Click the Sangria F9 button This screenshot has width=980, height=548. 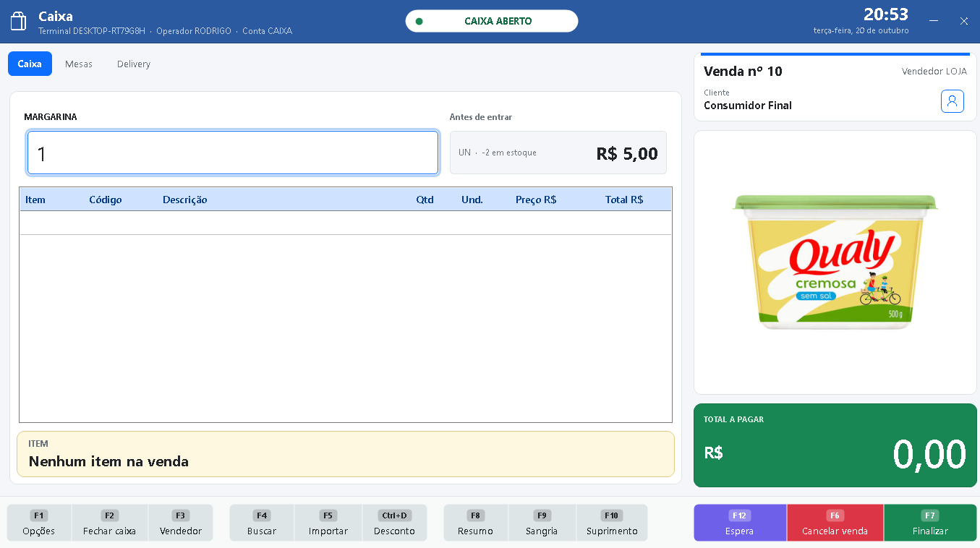tap(542, 523)
